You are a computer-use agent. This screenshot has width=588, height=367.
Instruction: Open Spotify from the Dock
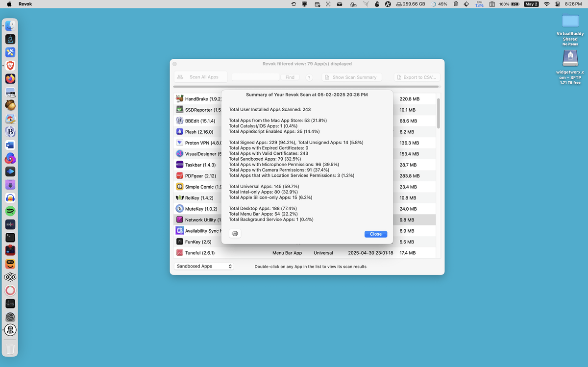pos(10,211)
